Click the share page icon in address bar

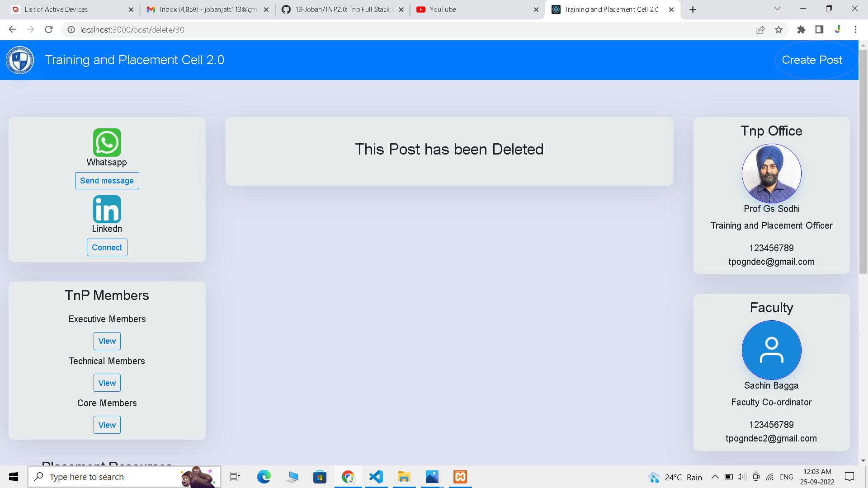pyautogui.click(x=760, y=30)
